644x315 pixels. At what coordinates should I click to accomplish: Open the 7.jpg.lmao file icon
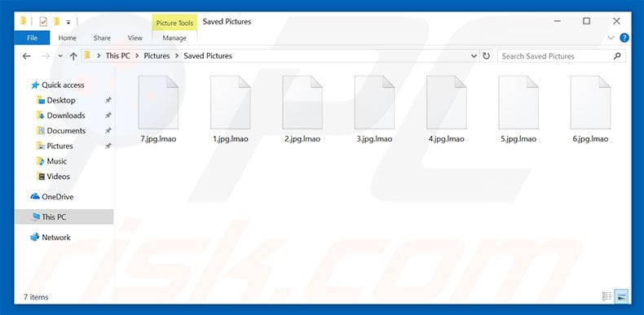[158, 103]
